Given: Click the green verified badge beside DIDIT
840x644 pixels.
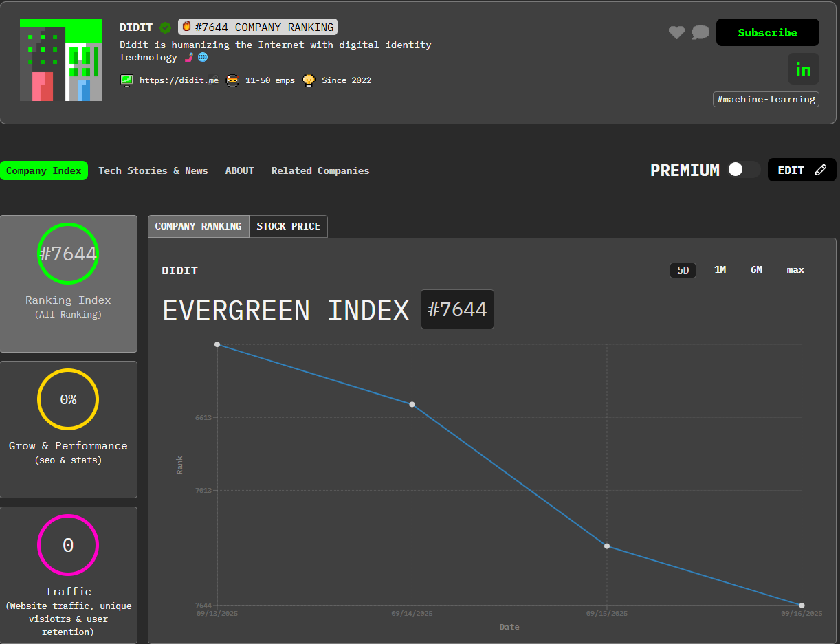Looking at the screenshot, I should pos(165,27).
